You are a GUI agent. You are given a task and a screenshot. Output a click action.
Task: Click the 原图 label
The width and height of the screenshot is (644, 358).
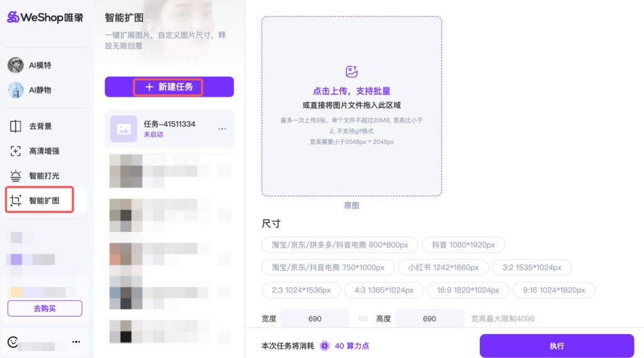coord(352,205)
